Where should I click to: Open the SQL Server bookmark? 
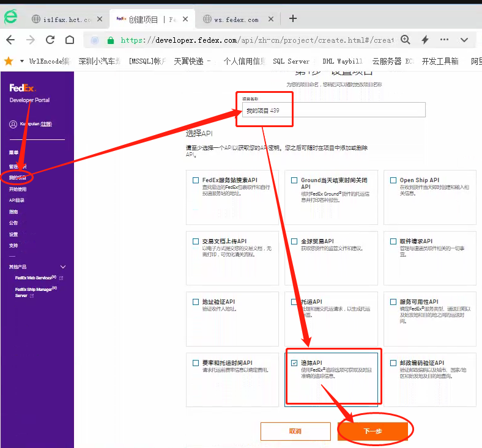coord(291,61)
